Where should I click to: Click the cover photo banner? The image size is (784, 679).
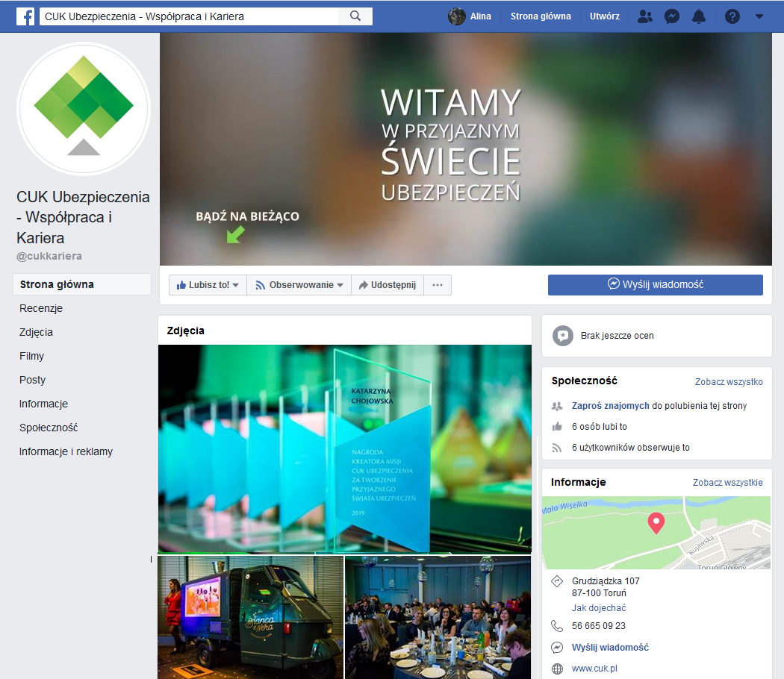[x=466, y=149]
